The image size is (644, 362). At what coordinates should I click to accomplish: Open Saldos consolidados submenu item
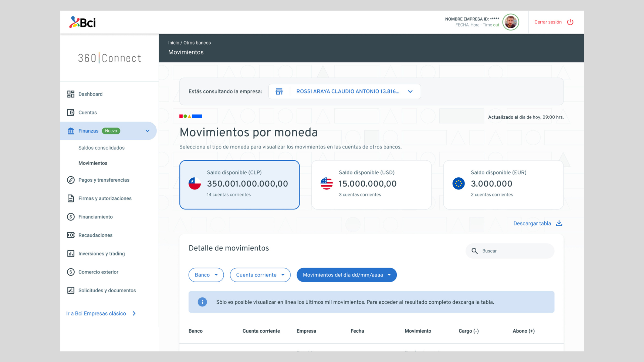101,148
